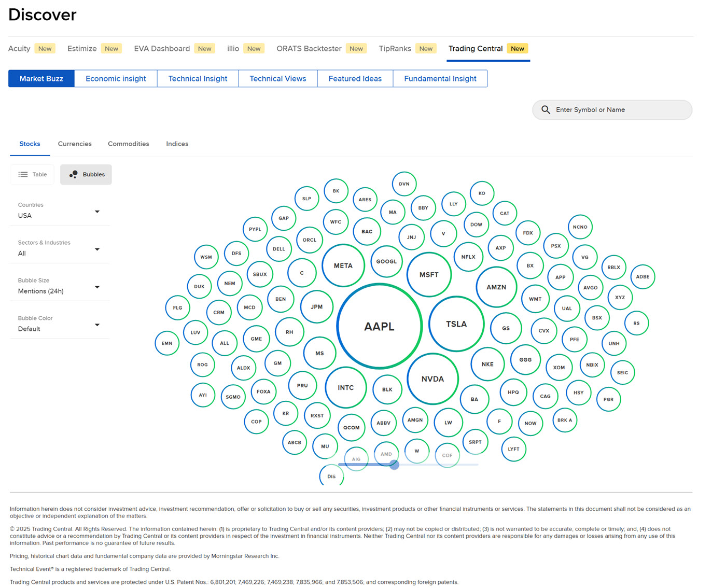Viewport: 726px width, 588px height.
Task: Open the Countries dropdown
Action: point(60,211)
